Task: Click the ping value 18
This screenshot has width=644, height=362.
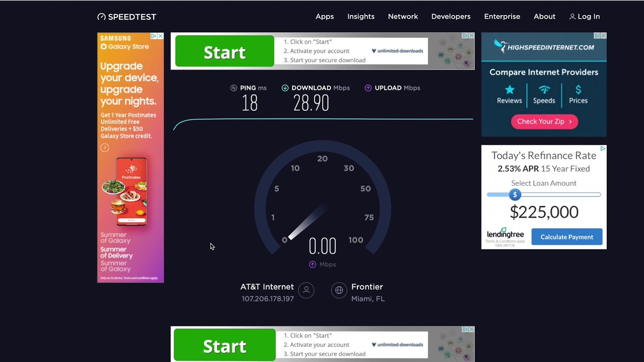Action: click(x=250, y=103)
